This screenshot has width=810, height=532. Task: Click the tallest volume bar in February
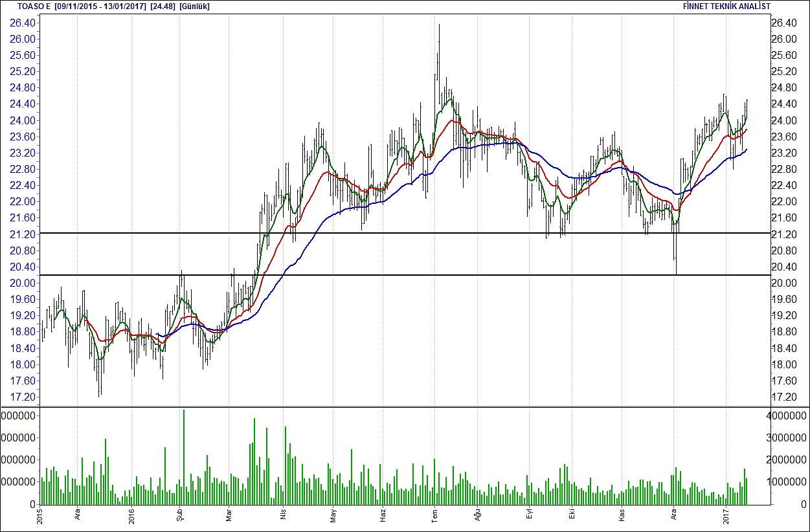[x=184, y=456]
